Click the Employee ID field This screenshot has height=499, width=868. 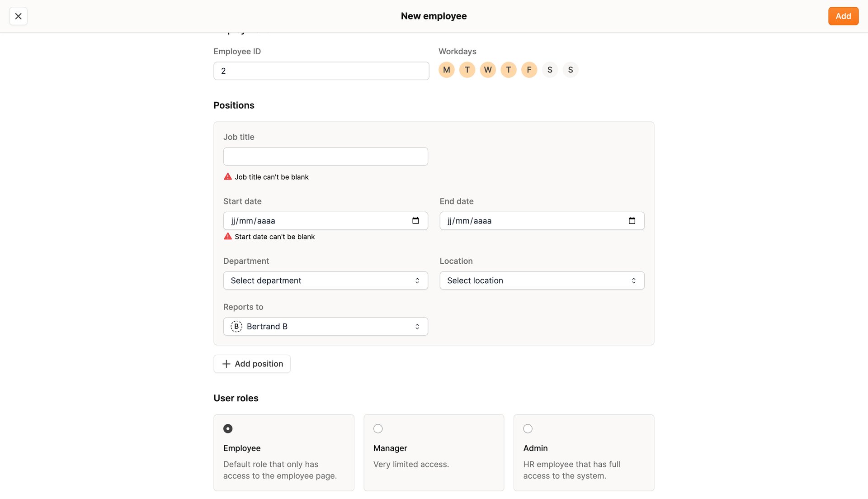click(321, 71)
